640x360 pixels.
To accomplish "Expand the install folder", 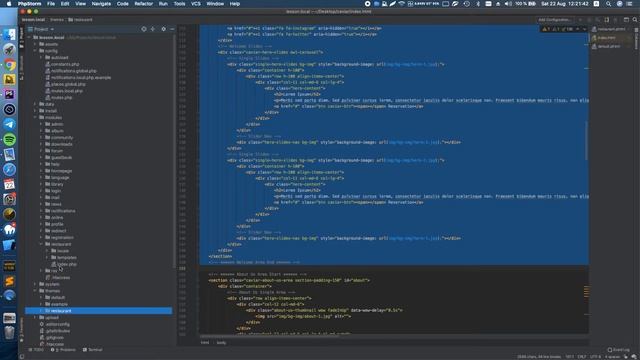I will coord(35,111).
